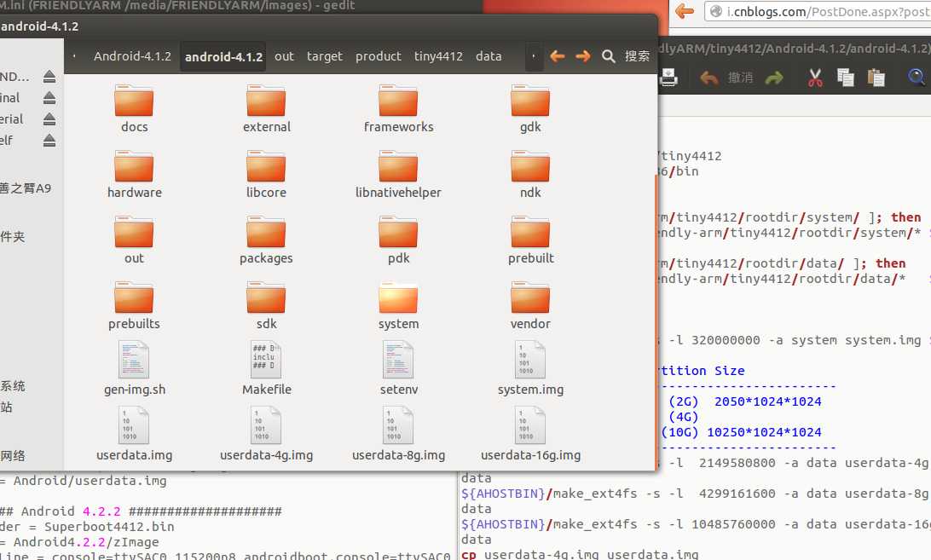Select the gen-img.sh script file

pos(134,369)
